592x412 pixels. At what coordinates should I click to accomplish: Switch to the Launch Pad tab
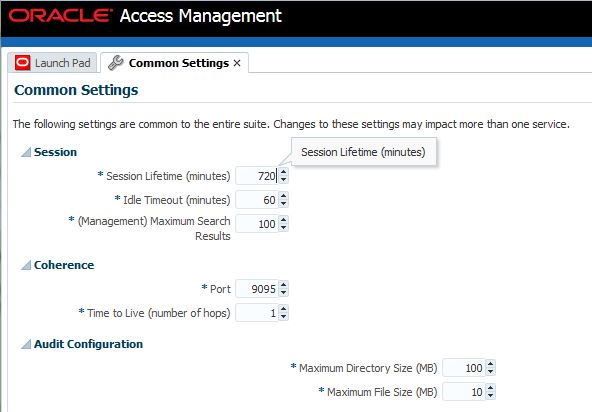click(x=52, y=63)
